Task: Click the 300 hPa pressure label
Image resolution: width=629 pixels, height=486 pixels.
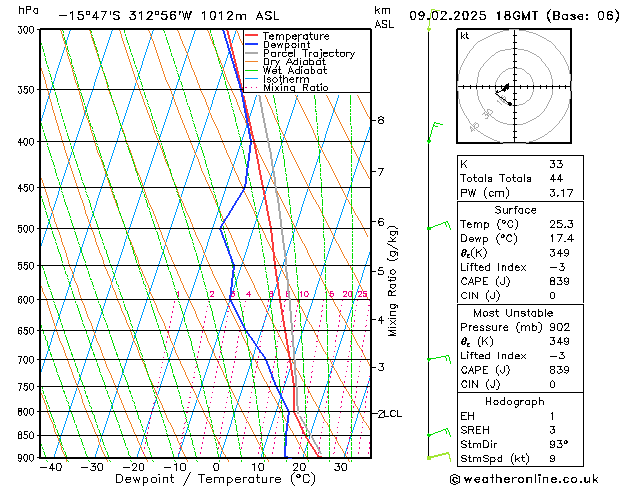Action: tap(28, 30)
